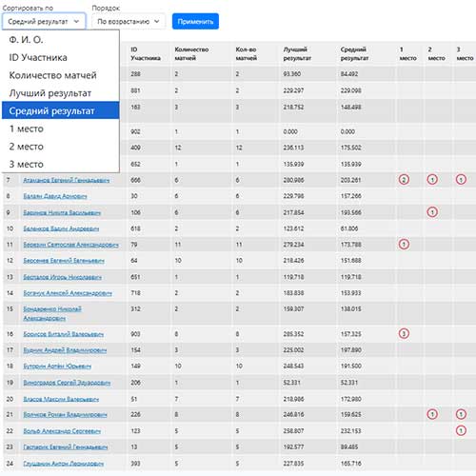Choose '3 место' in the sort list
The height and width of the screenshot is (476, 476).
(x=61, y=164)
